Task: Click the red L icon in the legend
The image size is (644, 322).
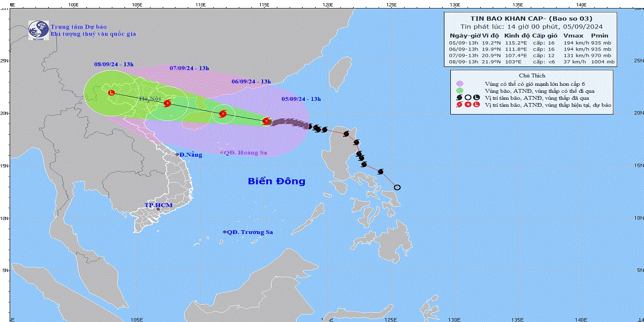Action: (x=476, y=105)
